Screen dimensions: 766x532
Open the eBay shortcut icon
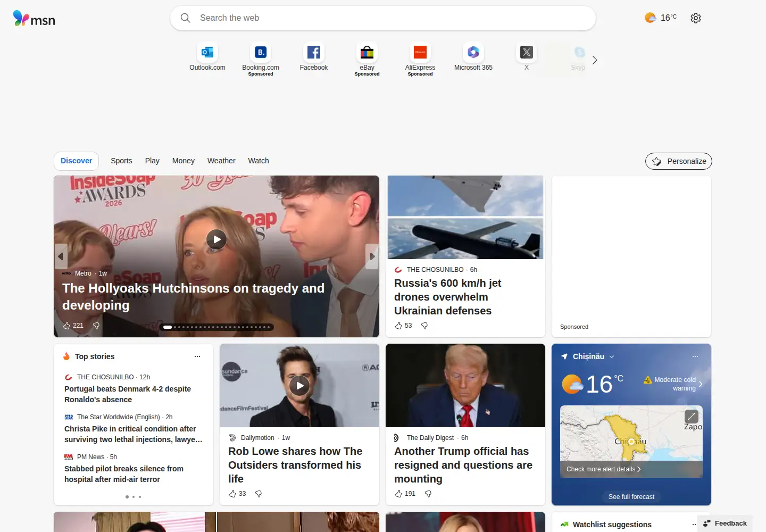click(367, 52)
